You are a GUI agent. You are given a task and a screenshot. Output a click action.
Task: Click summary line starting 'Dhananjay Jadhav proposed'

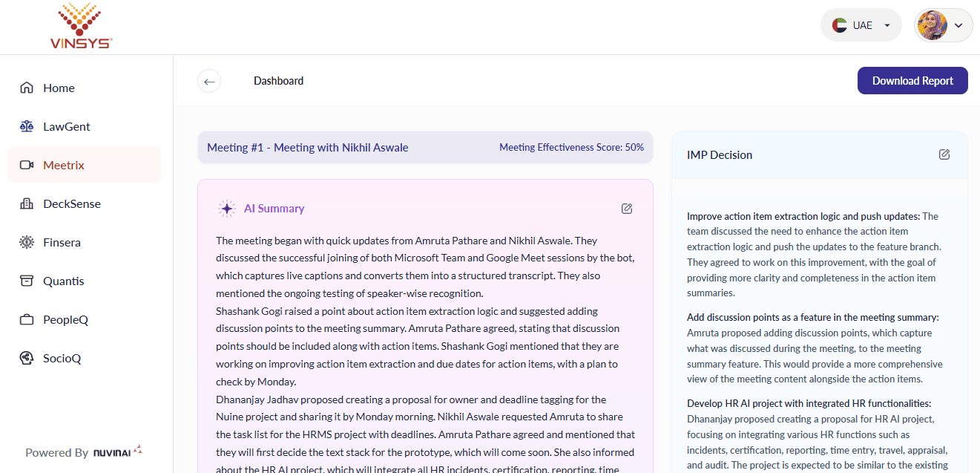pos(411,399)
